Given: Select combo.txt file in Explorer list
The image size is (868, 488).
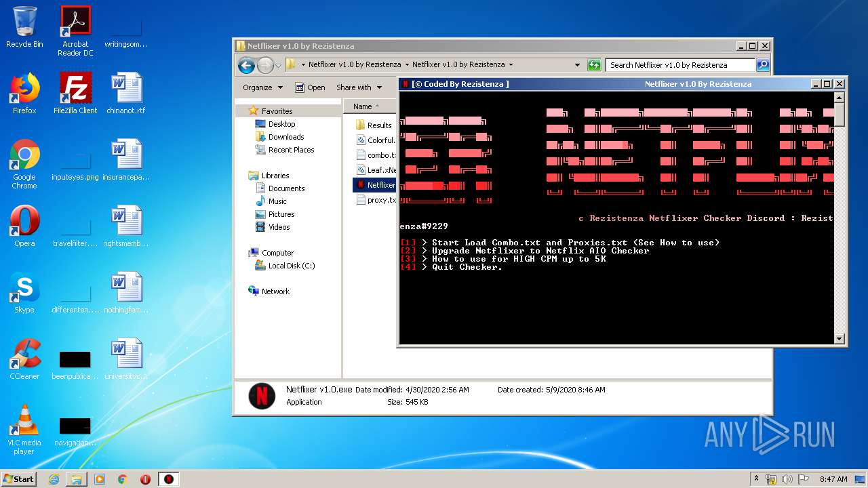Looking at the screenshot, I should 376,155.
